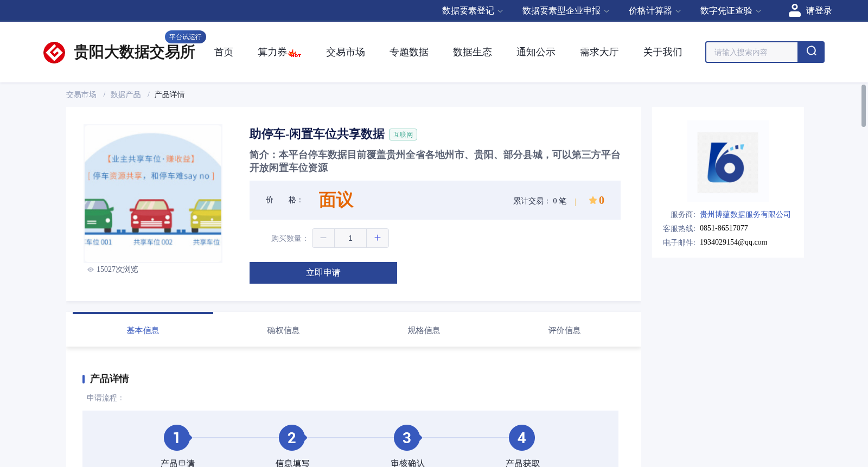Image resolution: width=868 pixels, height=467 pixels.
Task: Click the hotline number 0851-86517077
Action: pyautogui.click(x=724, y=228)
